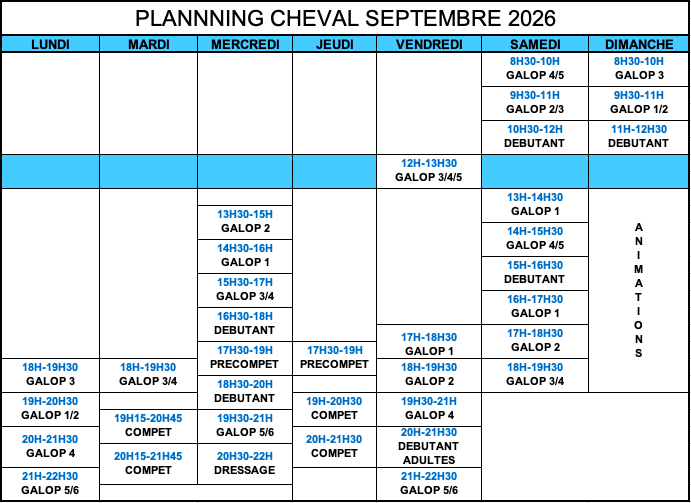Click Tuesday's 20H15-21H45 Compet lesson
This screenshot has width=691, height=503.
pyautogui.click(x=148, y=462)
